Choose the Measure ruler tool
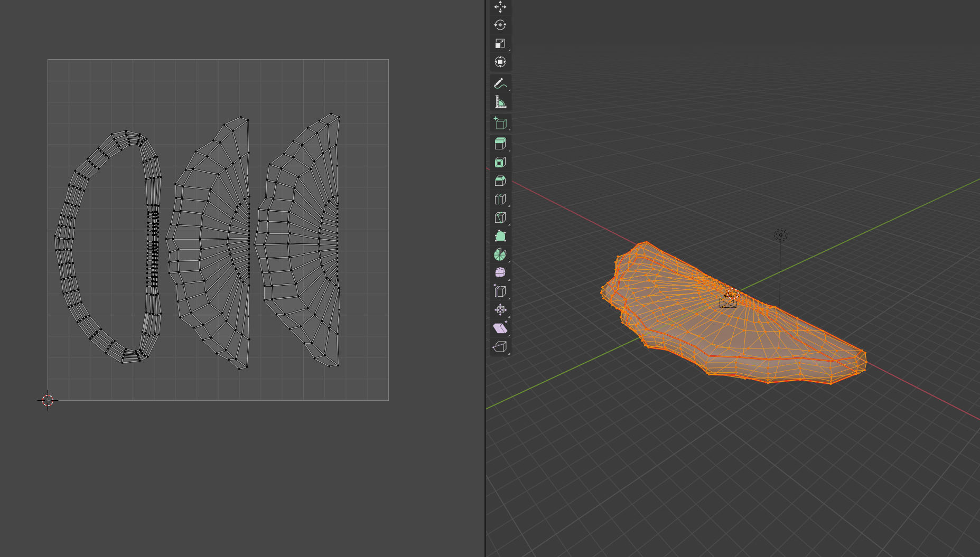 pyautogui.click(x=500, y=102)
